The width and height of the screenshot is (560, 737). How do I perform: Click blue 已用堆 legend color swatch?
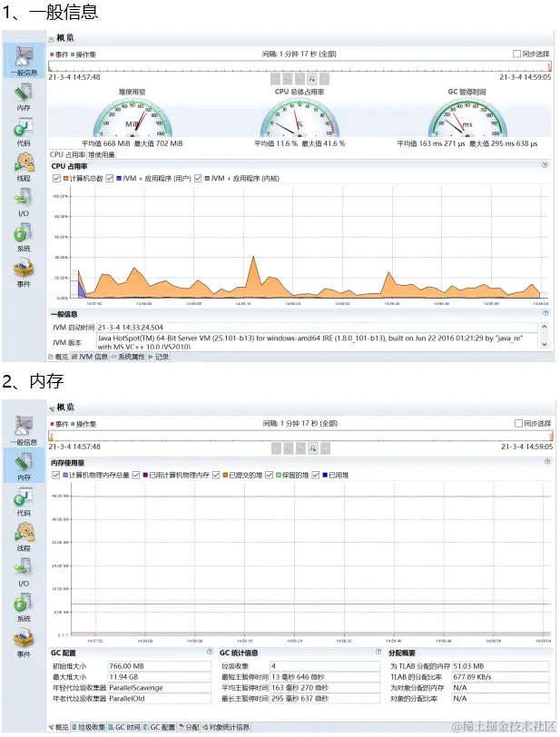(325, 476)
